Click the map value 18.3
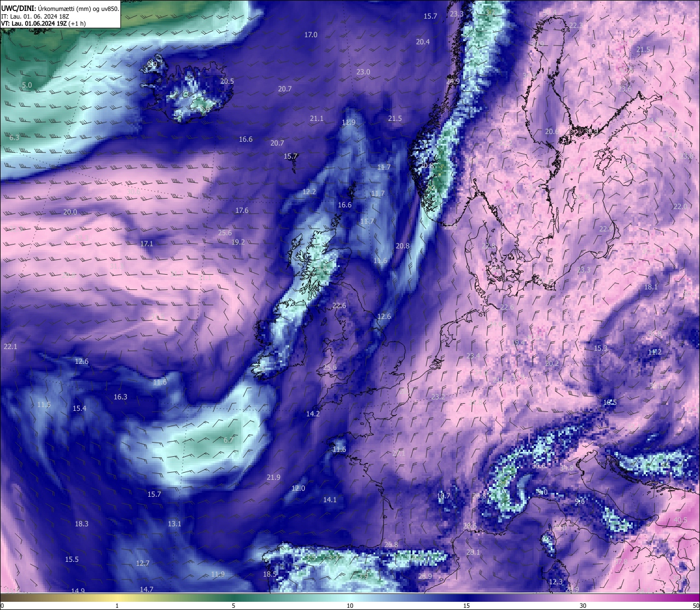The image size is (700, 610). tap(81, 524)
